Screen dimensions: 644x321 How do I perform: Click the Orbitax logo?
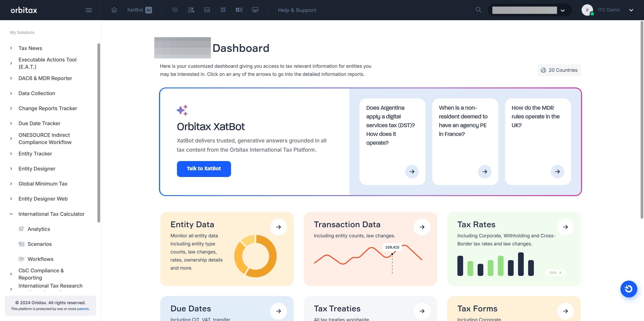point(24,10)
